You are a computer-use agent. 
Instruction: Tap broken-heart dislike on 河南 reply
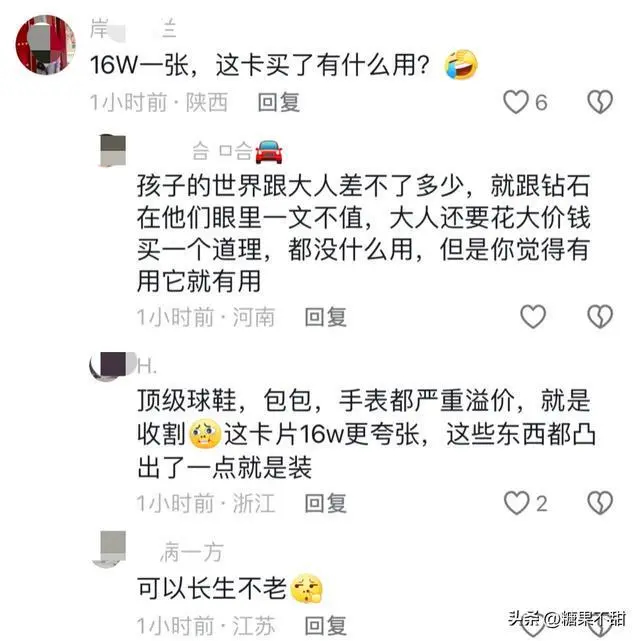coord(600,317)
